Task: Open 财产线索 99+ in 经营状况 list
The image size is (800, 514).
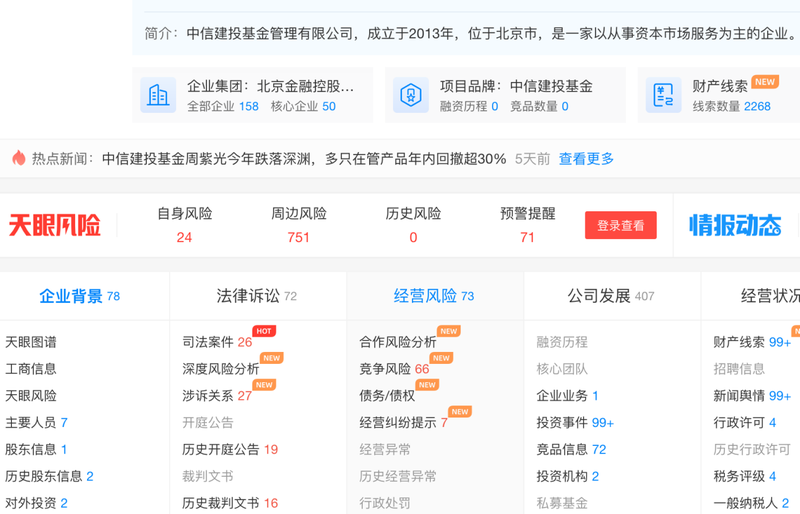Action: coord(752,342)
